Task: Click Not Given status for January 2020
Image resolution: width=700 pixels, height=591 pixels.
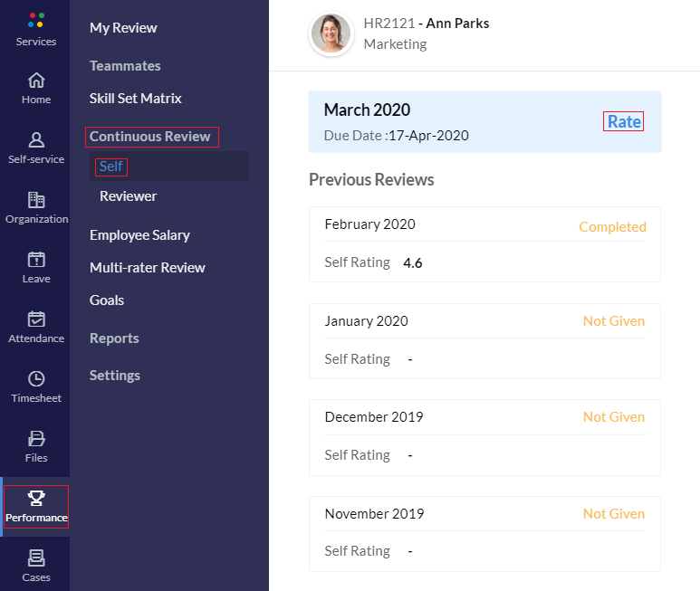Action: (x=614, y=320)
